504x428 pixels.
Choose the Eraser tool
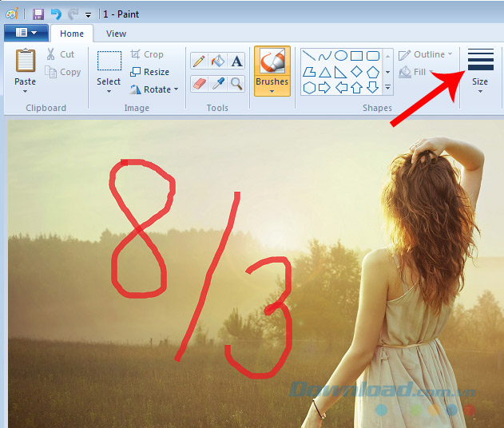199,83
